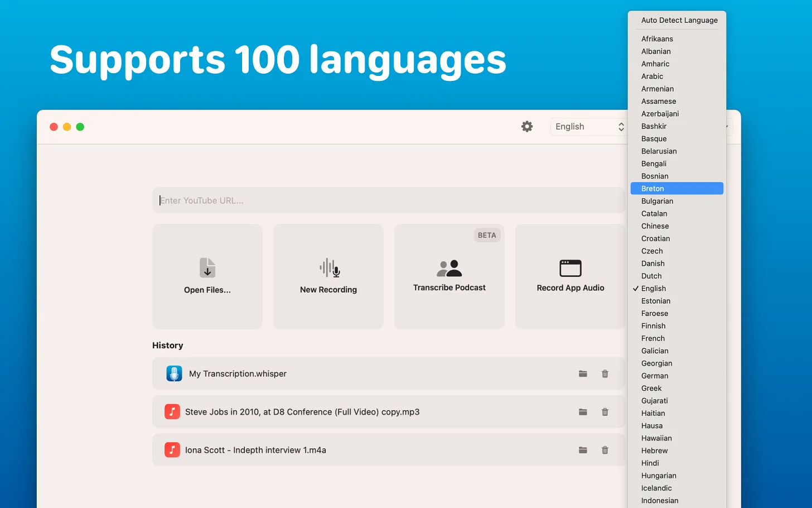This screenshot has width=812, height=508.
Task: Open the English language dropdown
Action: tap(589, 127)
